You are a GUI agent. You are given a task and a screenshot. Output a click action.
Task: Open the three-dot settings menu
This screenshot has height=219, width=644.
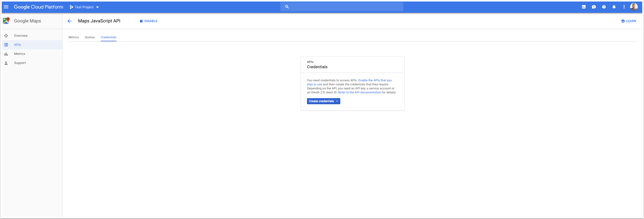coord(624,7)
